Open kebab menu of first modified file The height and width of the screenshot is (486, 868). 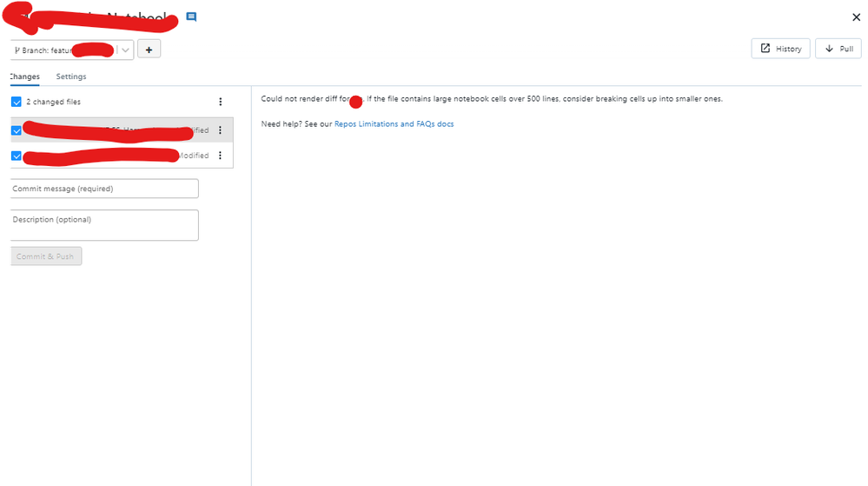(220, 130)
